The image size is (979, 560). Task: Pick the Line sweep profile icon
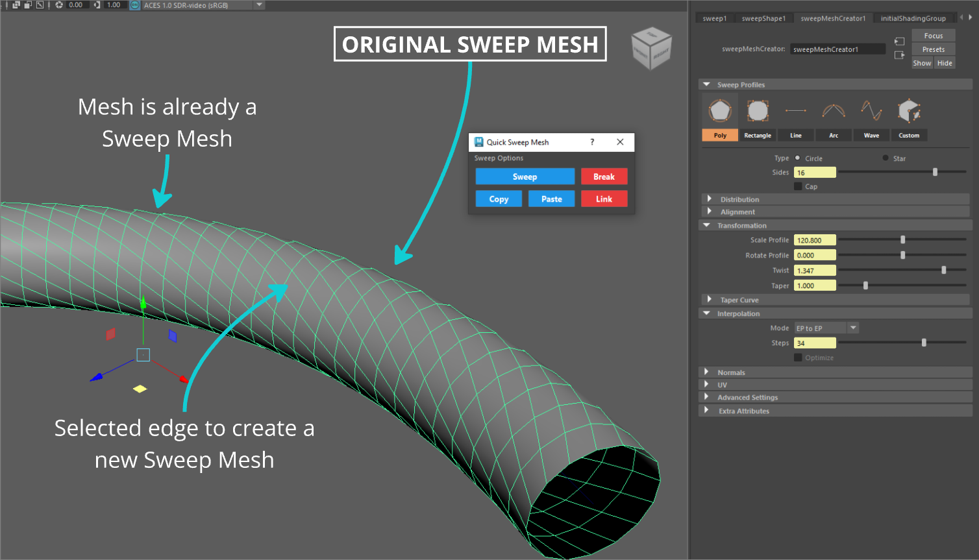point(795,111)
